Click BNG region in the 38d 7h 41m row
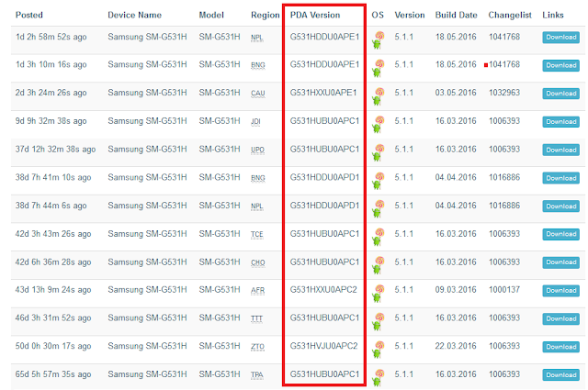 [x=257, y=178]
